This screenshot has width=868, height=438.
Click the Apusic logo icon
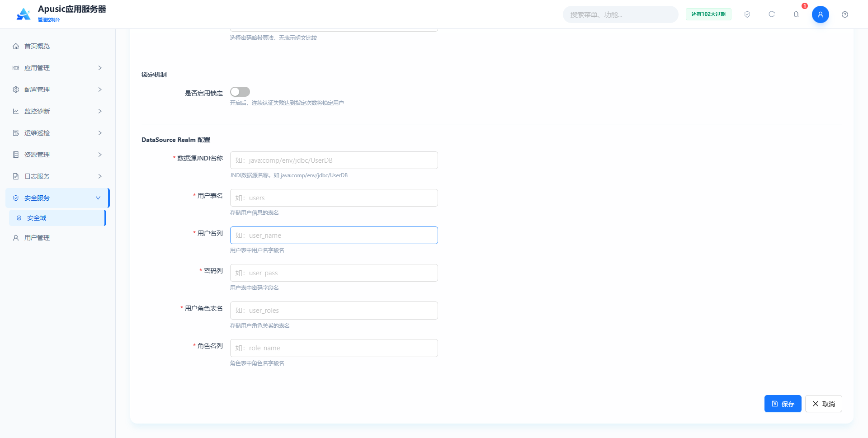point(24,14)
